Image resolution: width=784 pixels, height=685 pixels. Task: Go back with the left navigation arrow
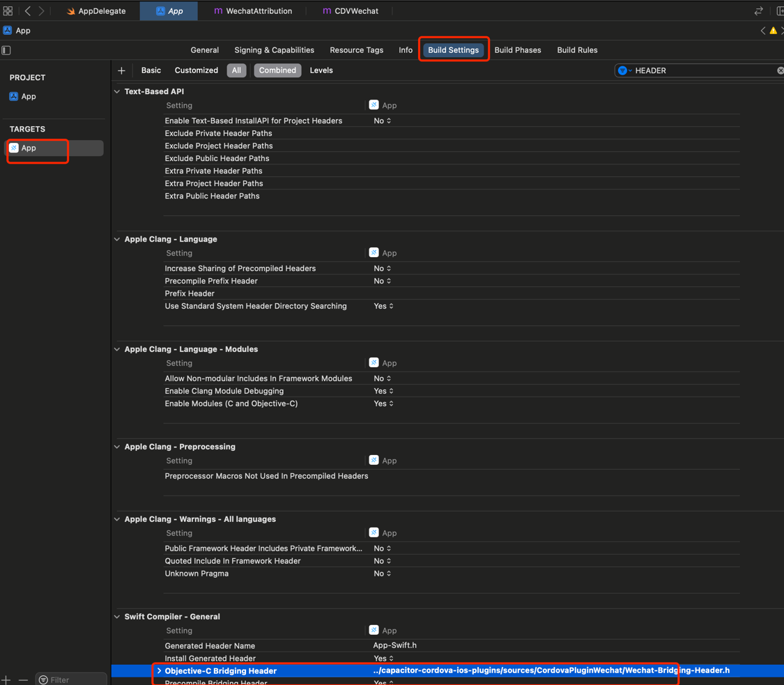(x=28, y=10)
